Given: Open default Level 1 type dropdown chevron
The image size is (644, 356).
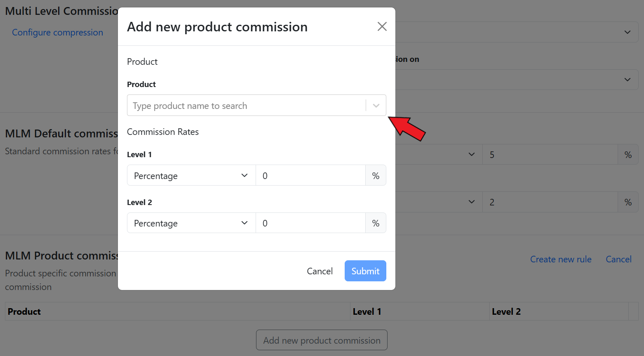Looking at the screenshot, I should [x=472, y=155].
